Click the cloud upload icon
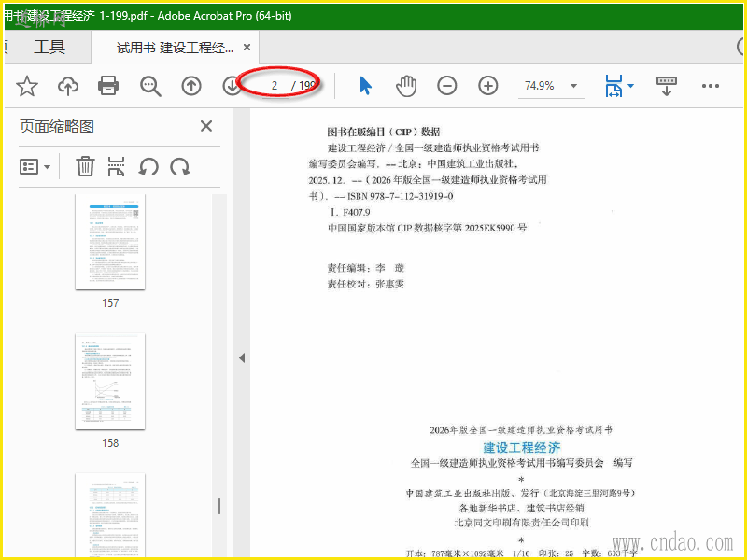Image resolution: width=747 pixels, height=560 pixels. [x=68, y=86]
